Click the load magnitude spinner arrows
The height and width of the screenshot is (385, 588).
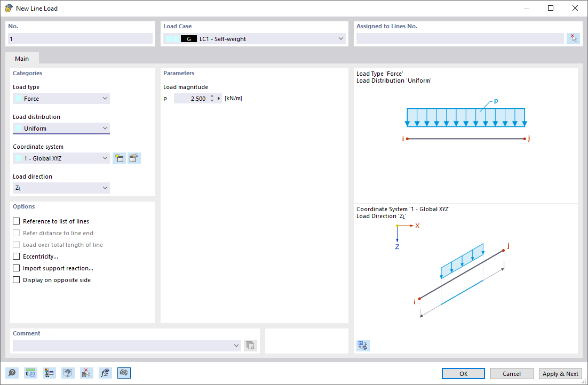point(212,99)
